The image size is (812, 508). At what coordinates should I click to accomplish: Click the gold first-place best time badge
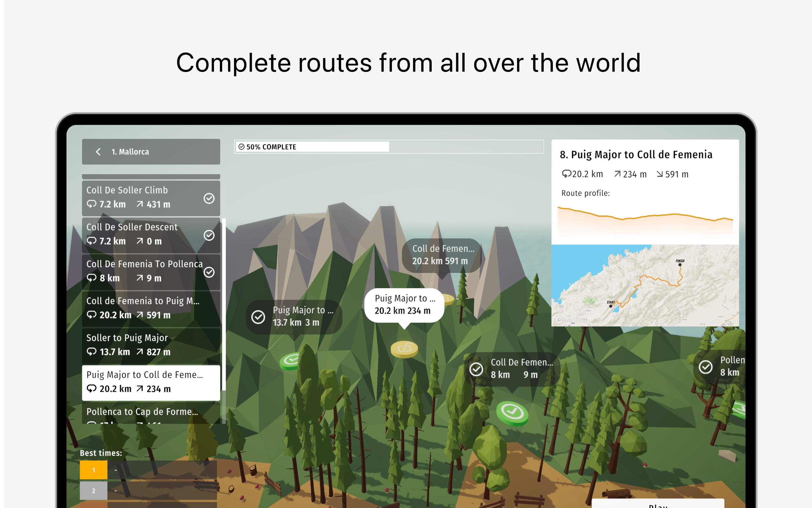coord(94,470)
